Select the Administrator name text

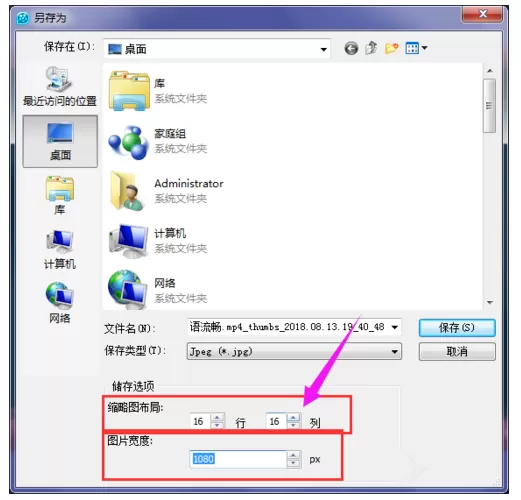click(x=189, y=183)
